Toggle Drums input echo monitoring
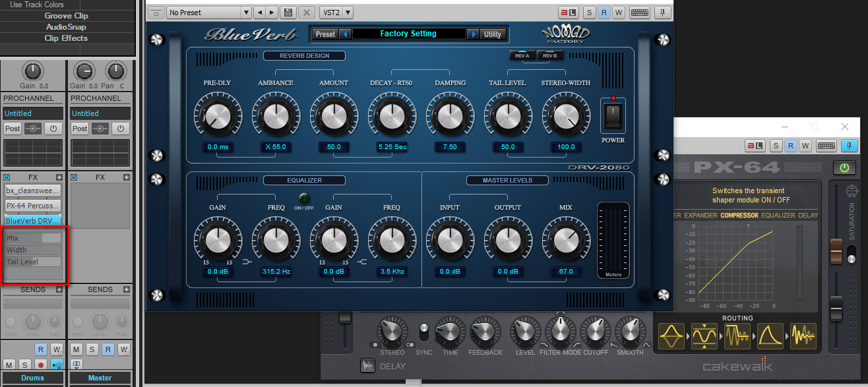The height and width of the screenshot is (387, 868). click(x=57, y=365)
